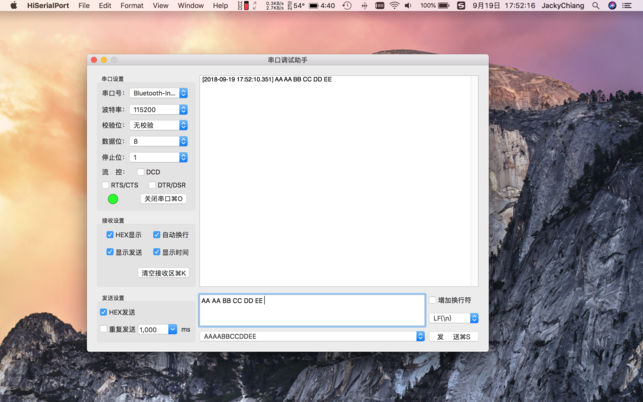Image resolution: width=643 pixels, height=402 pixels.
Task: Uncheck the 显示发送 checkbox
Action: (110, 252)
